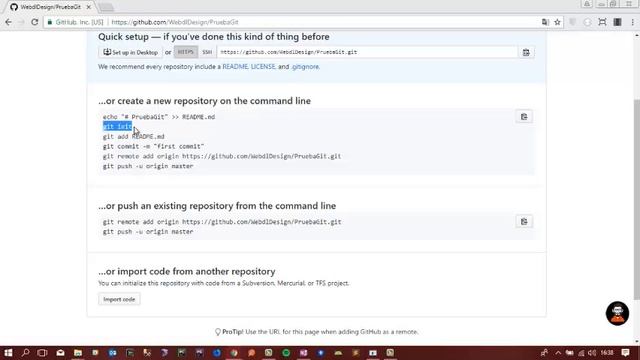
Task: Click git remote add origin in push existing section
Action: click(222, 222)
